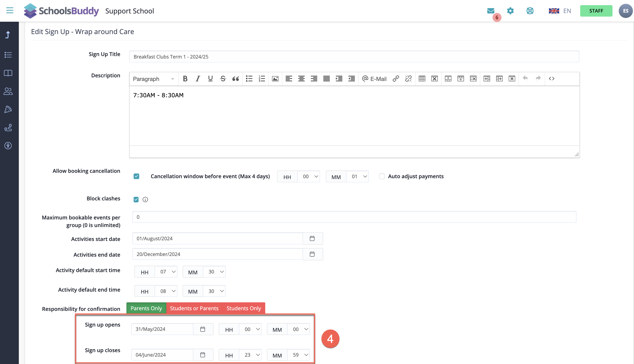Click the Bold formatting icon
634x364 pixels.
coord(185,79)
